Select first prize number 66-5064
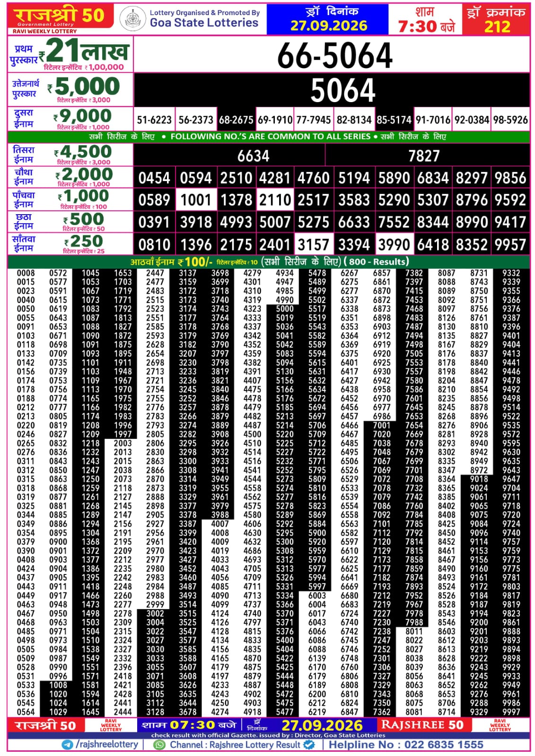The image size is (535, 756). point(334,55)
